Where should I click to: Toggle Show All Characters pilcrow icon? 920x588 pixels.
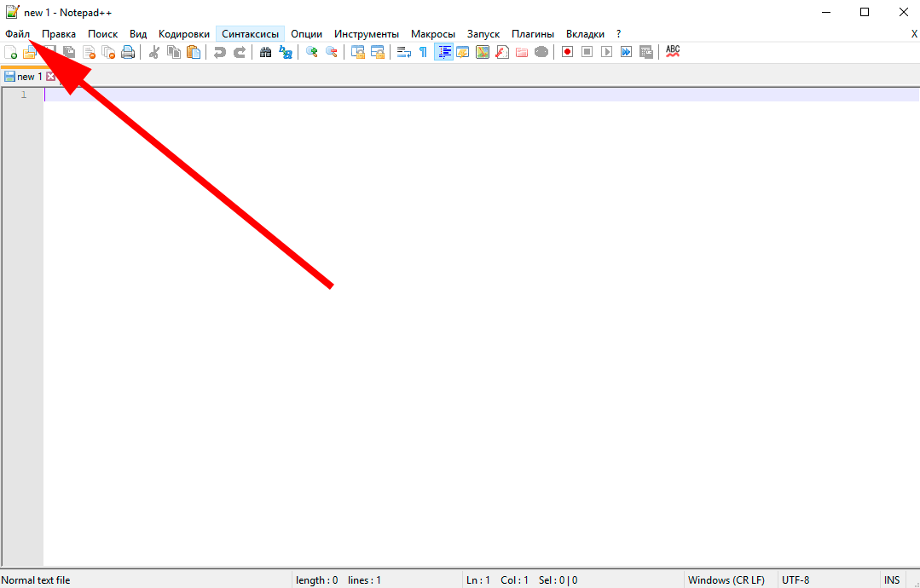click(x=423, y=52)
